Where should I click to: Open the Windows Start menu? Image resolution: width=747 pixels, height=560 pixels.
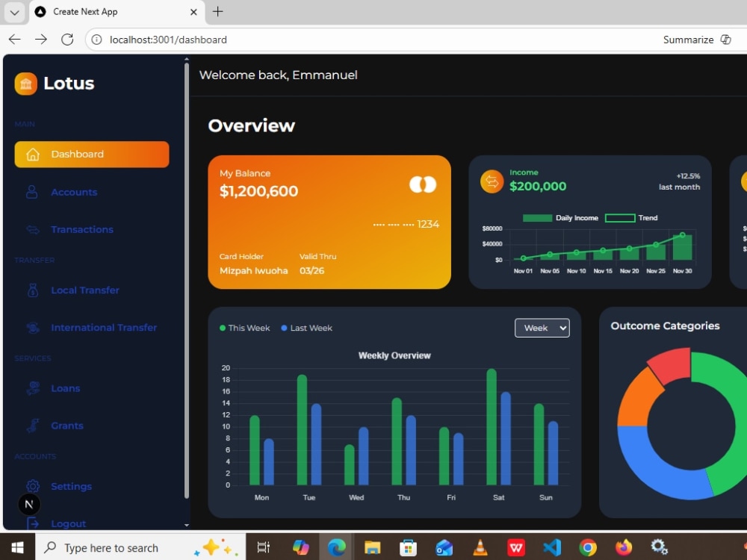pos(18,547)
